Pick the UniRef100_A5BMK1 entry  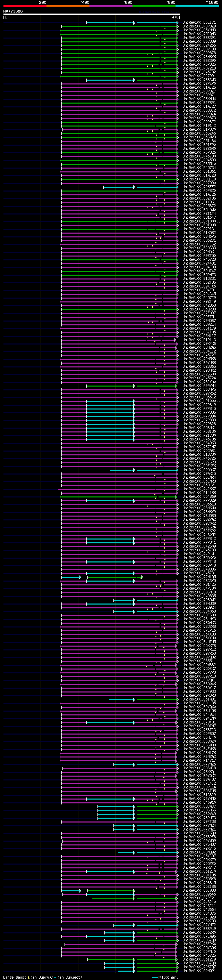click(199, 428)
